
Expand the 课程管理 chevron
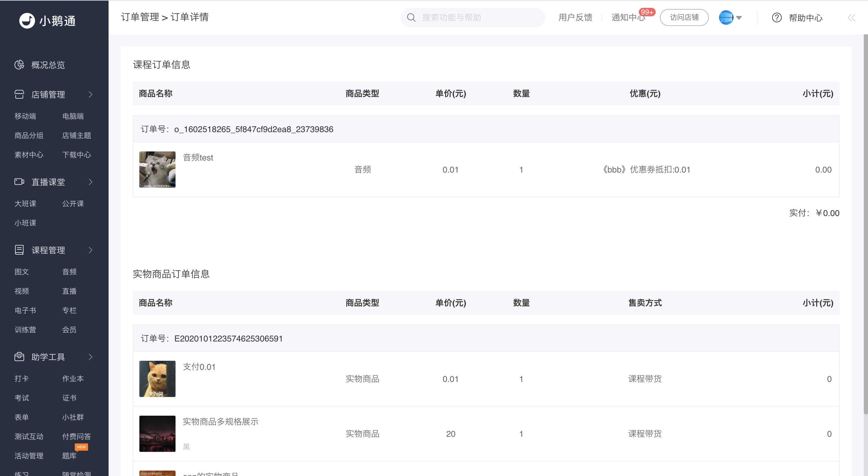(90, 250)
